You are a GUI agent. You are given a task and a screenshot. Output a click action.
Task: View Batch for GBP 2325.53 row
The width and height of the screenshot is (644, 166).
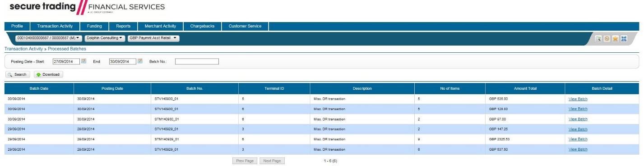click(578, 139)
